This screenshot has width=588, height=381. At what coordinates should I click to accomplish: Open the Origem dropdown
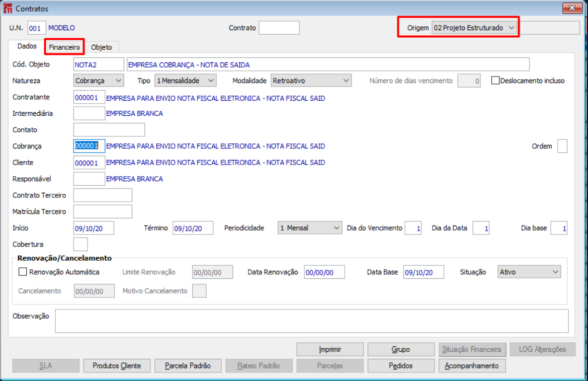474,28
